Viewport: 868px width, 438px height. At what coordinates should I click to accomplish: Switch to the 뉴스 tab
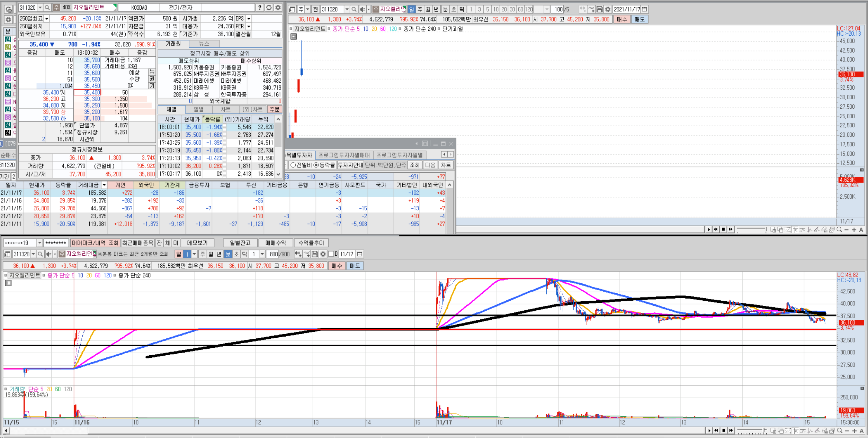pyautogui.click(x=204, y=44)
